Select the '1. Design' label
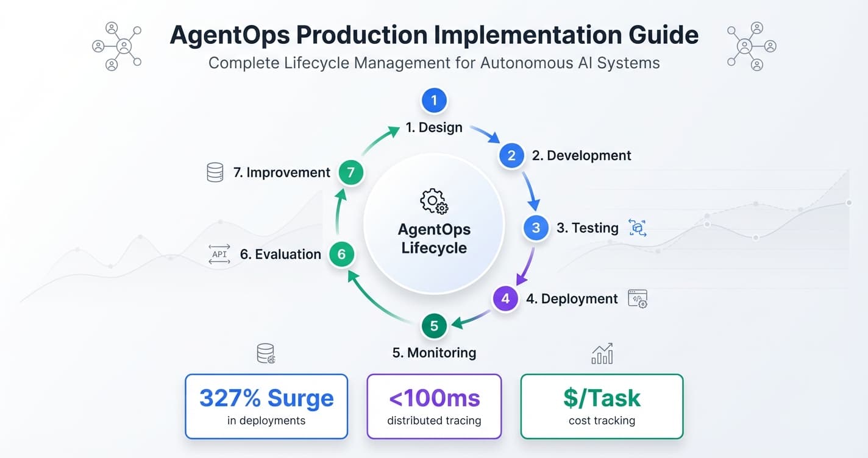868x458 pixels. 434,127
